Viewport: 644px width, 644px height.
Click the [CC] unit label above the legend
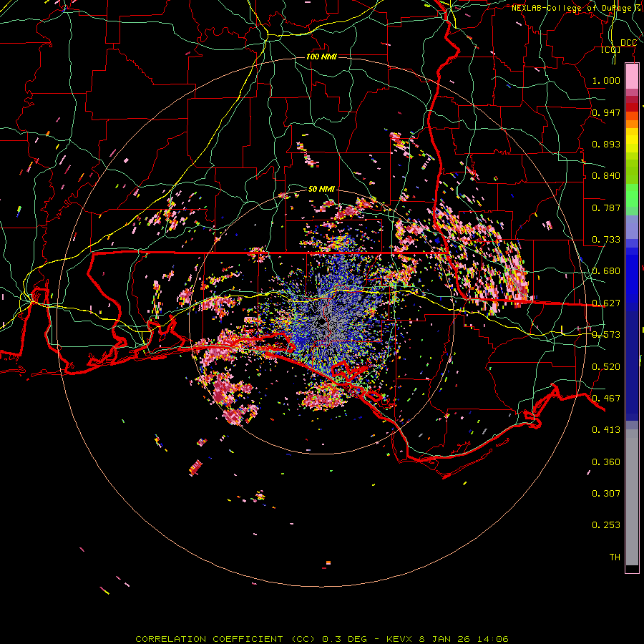pos(611,49)
